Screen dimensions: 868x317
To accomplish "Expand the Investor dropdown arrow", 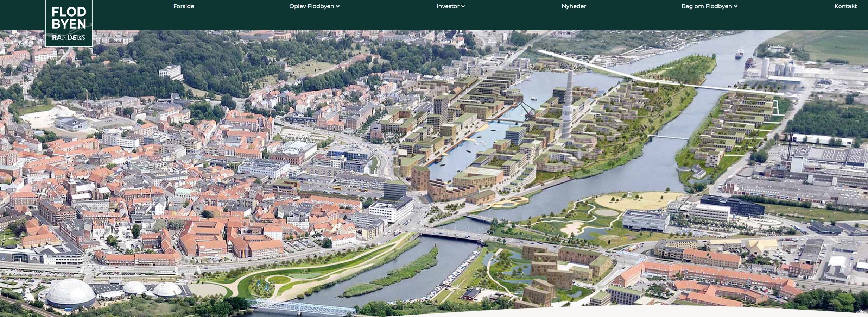I will (463, 6).
